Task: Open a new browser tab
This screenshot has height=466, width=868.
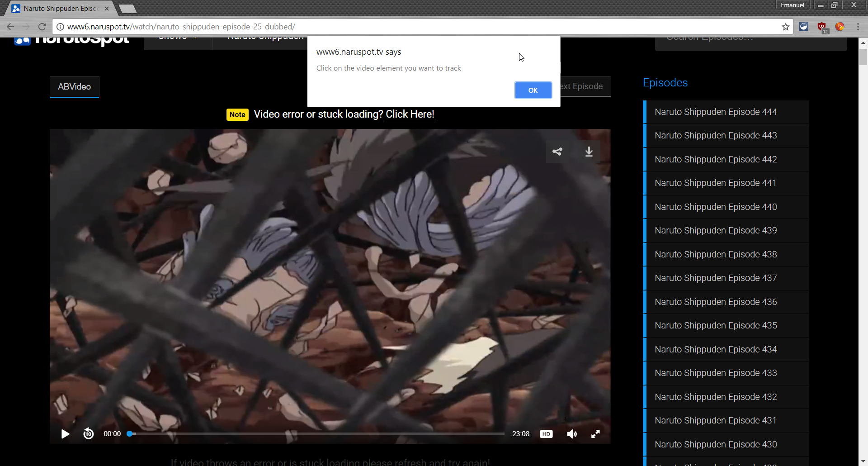Action: [x=127, y=9]
